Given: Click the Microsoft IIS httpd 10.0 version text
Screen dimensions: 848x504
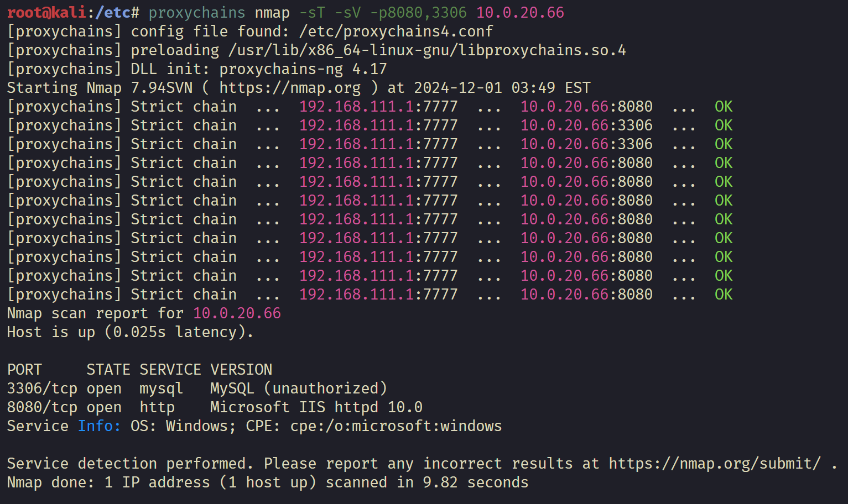Looking at the screenshot, I should 316,407.
